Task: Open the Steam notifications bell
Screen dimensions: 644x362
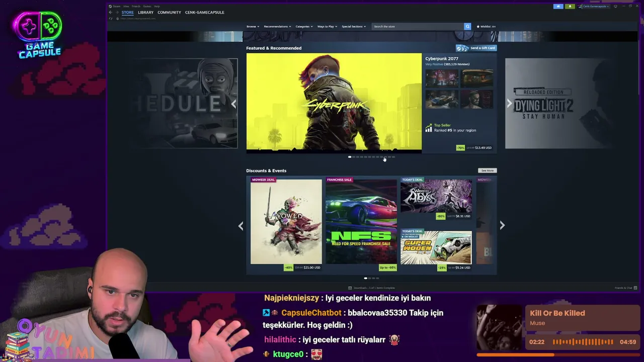Action: coord(570,6)
